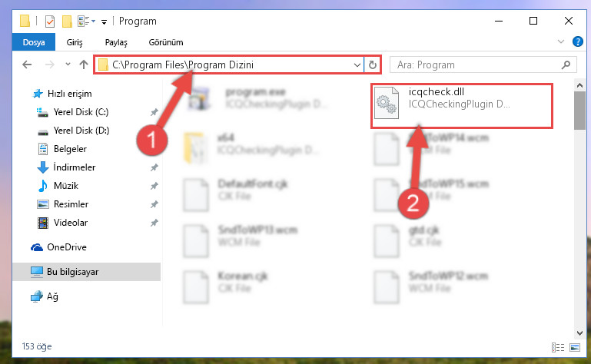Click the refresh button beside address bar
Screen dimensions: 591x364
coord(373,65)
